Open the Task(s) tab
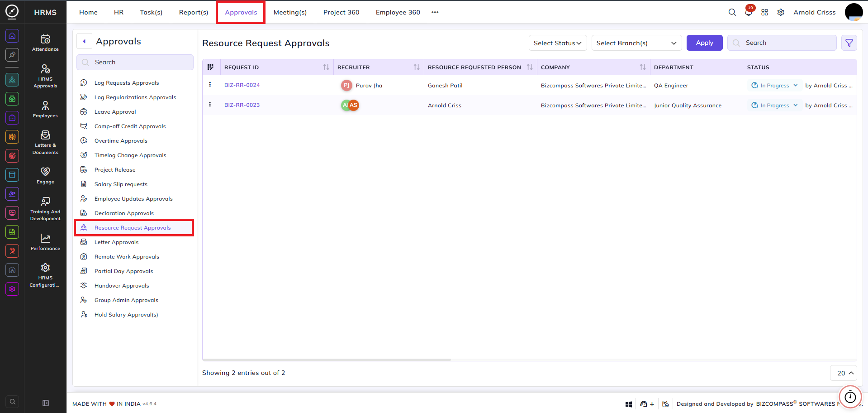868x413 pixels. (151, 12)
